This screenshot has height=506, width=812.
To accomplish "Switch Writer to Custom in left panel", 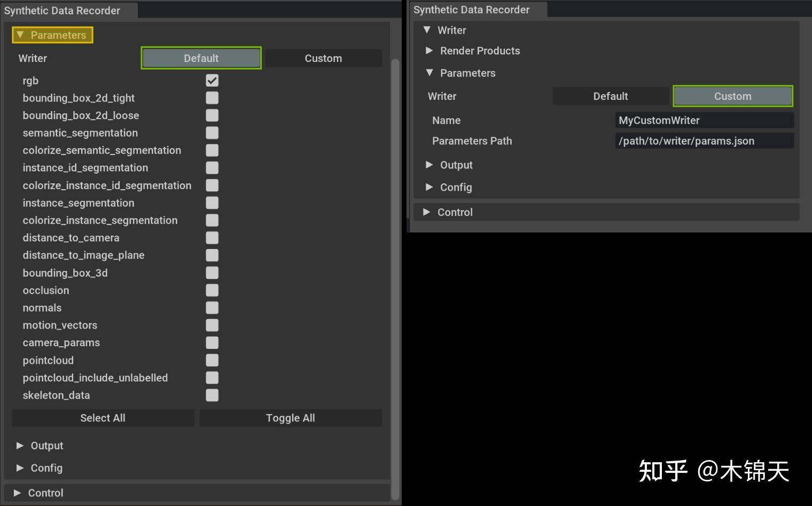I will click(x=323, y=58).
